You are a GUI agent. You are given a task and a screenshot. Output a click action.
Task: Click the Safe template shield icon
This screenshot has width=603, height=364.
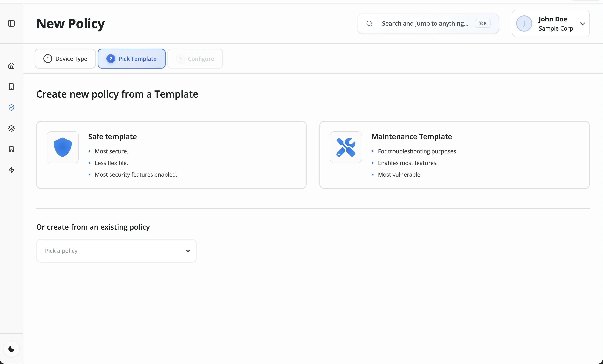[x=63, y=147]
